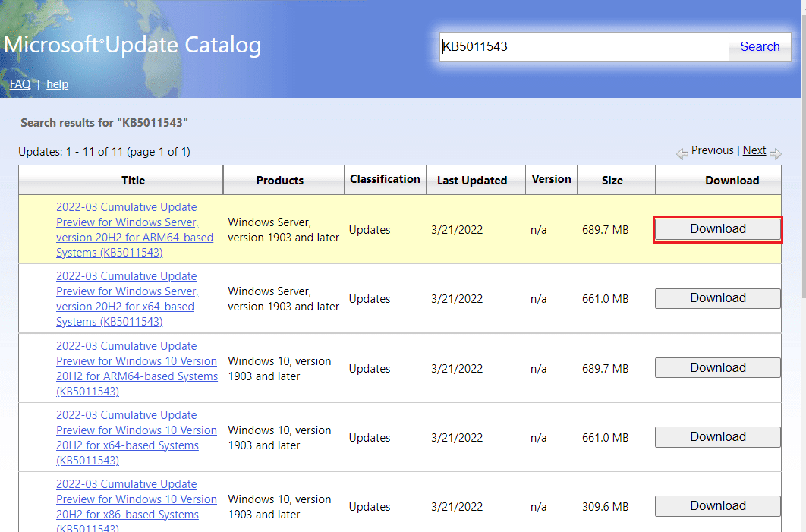
Task: Click the search box containing KB5011543
Action: click(584, 47)
